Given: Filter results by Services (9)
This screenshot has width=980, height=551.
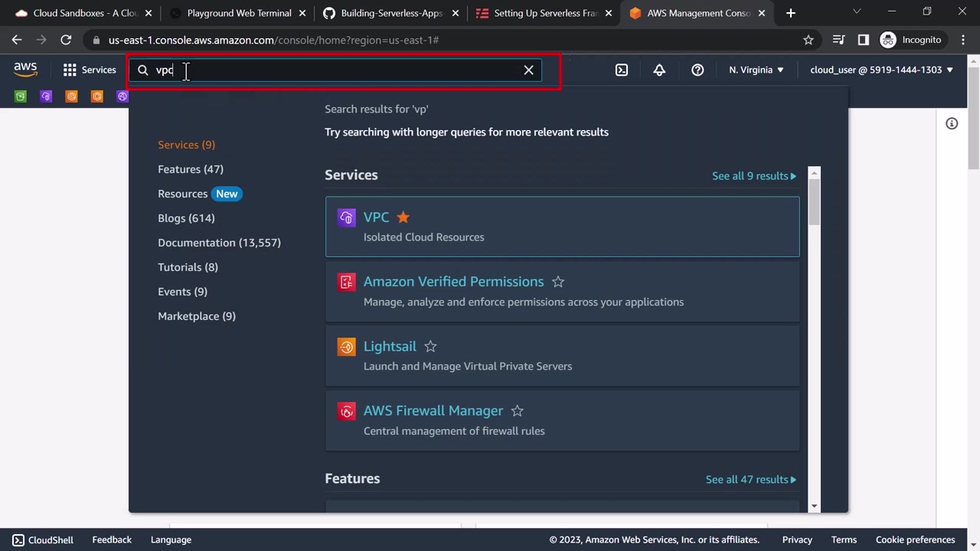Looking at the screenshot, I should click(x=186, y=145).
